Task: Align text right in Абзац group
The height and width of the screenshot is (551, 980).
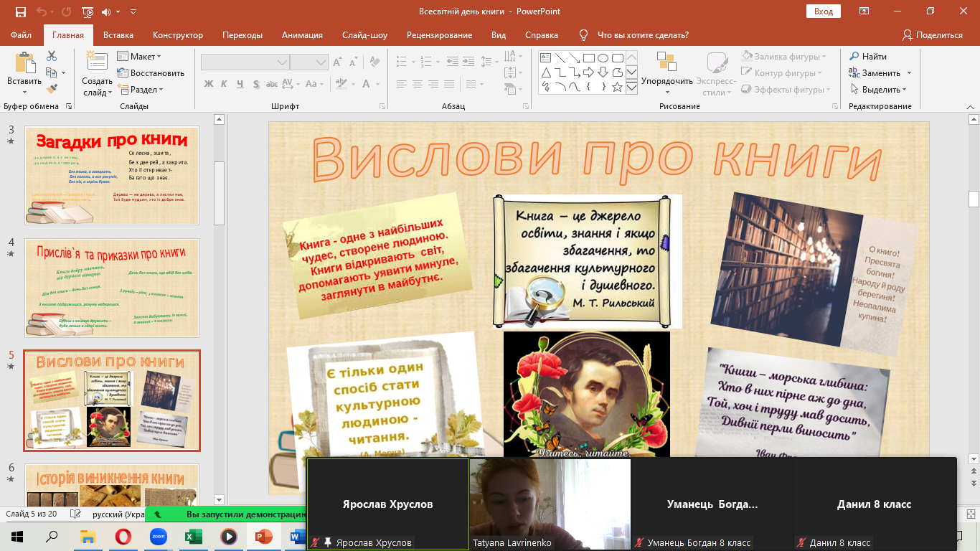Action: click(435, 84)
